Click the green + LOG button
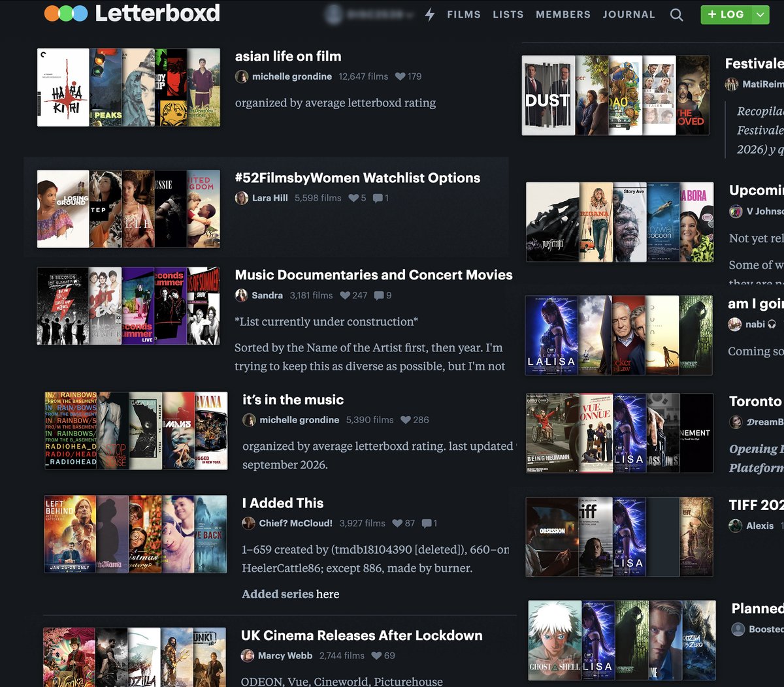 tap(726, 14)
